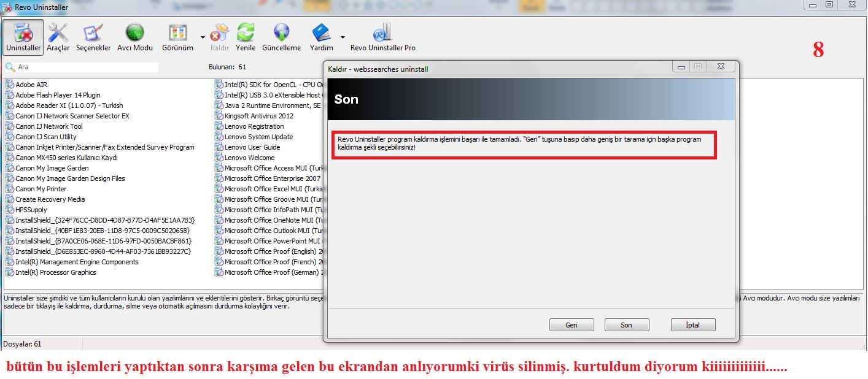Select the Uninstaller toolbar icon
Viewport: 868px width, 379px height.
click(x=23, y=37)
